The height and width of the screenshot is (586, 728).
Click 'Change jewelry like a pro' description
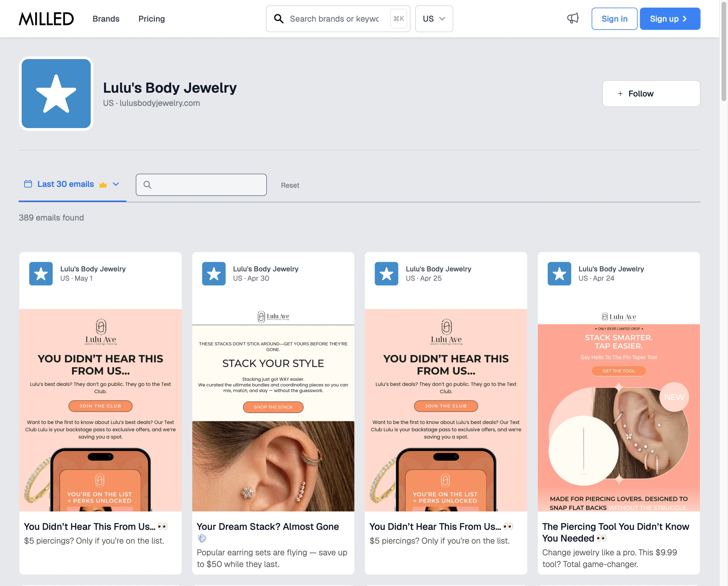click(609, 558)
